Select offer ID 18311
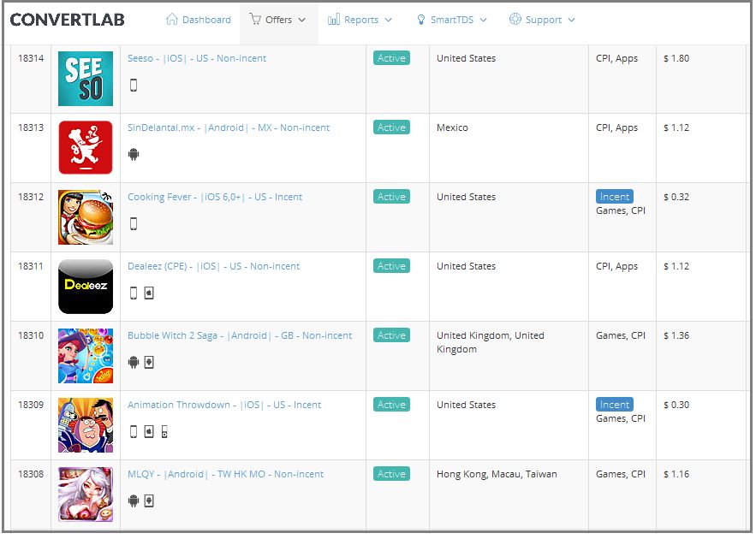 tap(31, 266)
